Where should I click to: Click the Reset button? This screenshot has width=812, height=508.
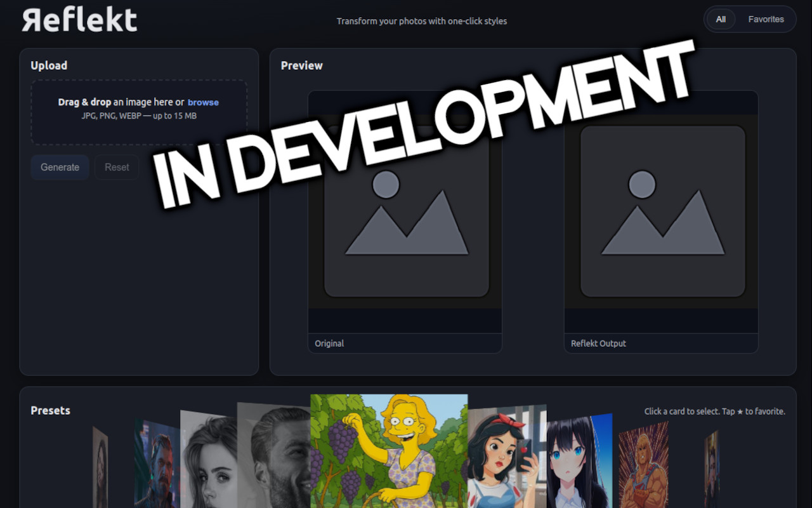(x=117, y=167)
